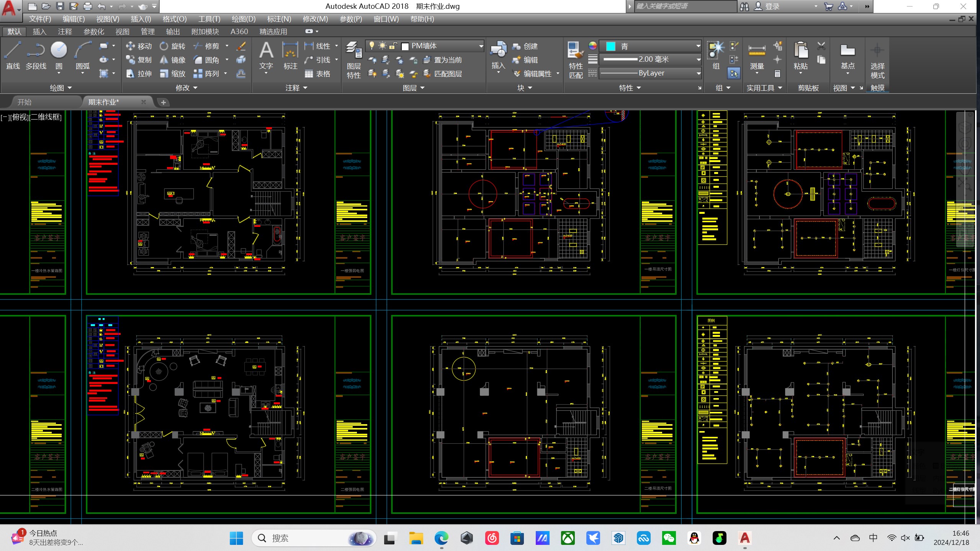Viewport: 980px width, 551px height.
Task: Open the PM墙体 layer dropdown
Action: [x=481, y=46]
